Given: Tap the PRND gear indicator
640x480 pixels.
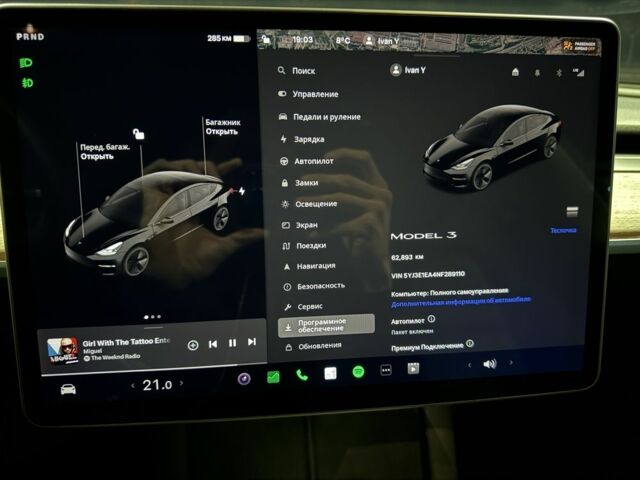Looking at the screenshot, I should click(30, 36).
